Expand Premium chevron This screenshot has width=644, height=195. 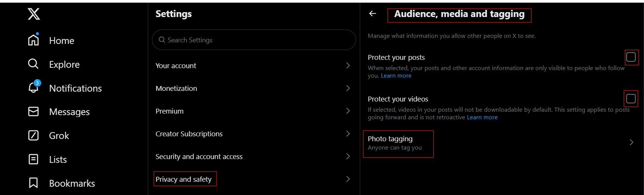point(348,111)
